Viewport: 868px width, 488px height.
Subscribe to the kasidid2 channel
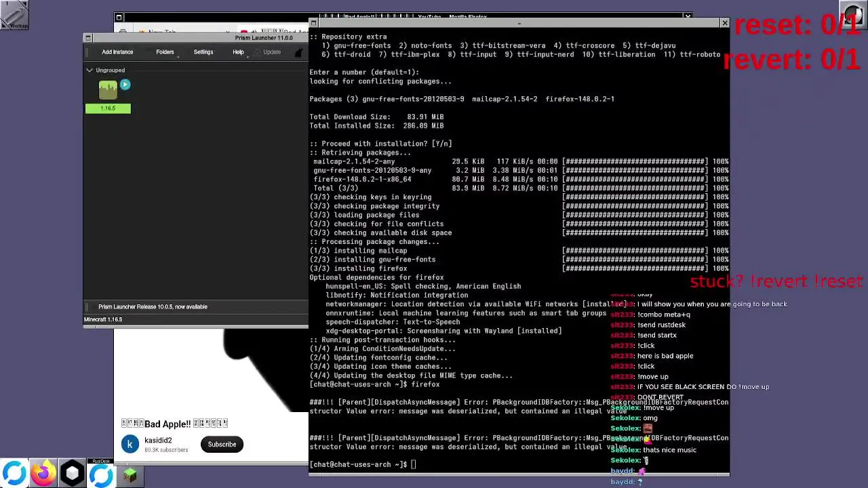[222, 445]
